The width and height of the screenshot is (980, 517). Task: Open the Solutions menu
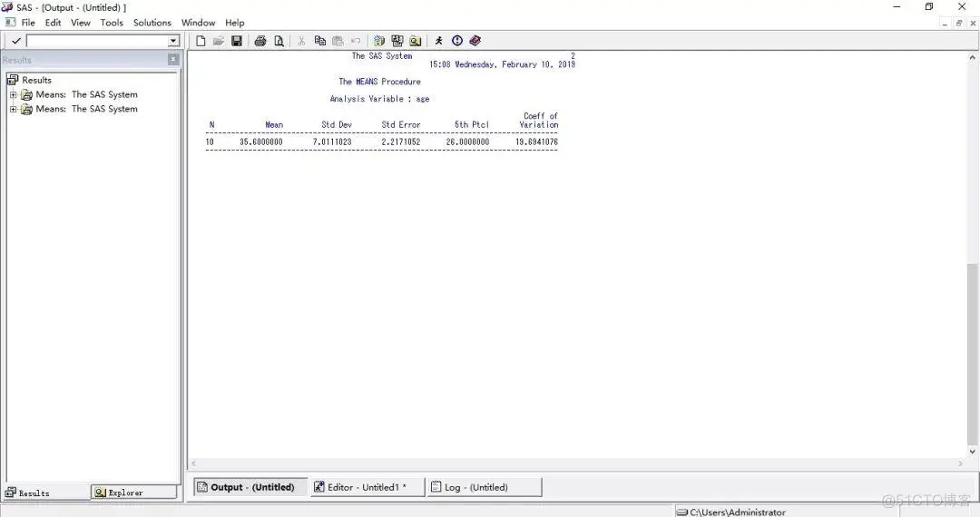152,23
